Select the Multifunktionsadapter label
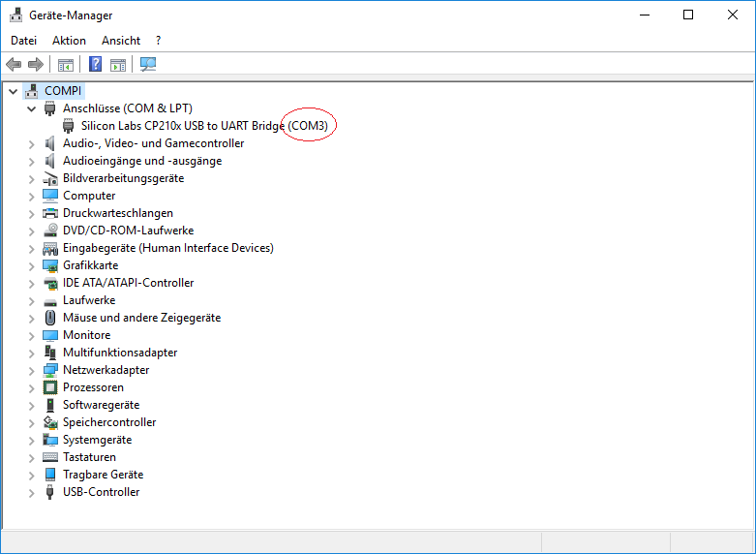 (x=120, y=353)
